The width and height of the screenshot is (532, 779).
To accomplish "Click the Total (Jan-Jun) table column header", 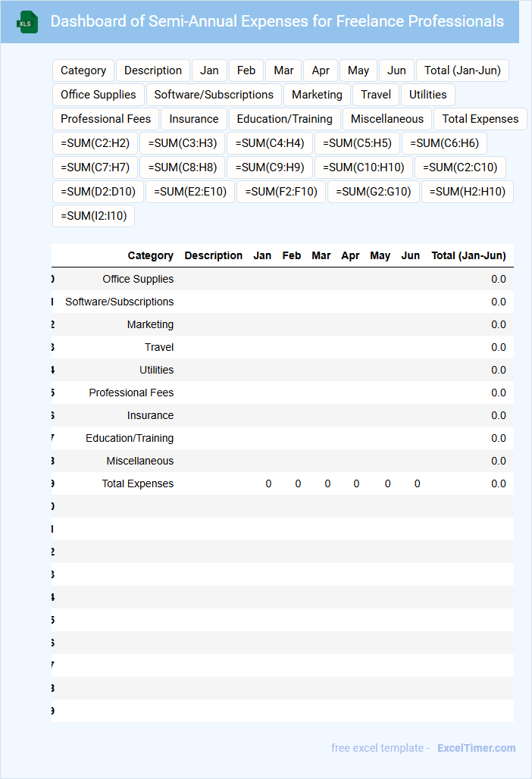I will tap(468, 256).
